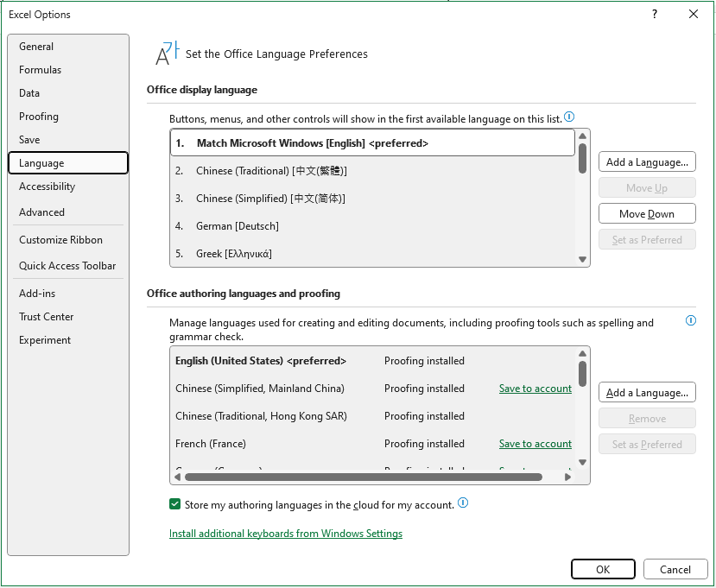Open the Accessibility options category
The height and width of the screenshot is (588, 716).
(68, 187)
